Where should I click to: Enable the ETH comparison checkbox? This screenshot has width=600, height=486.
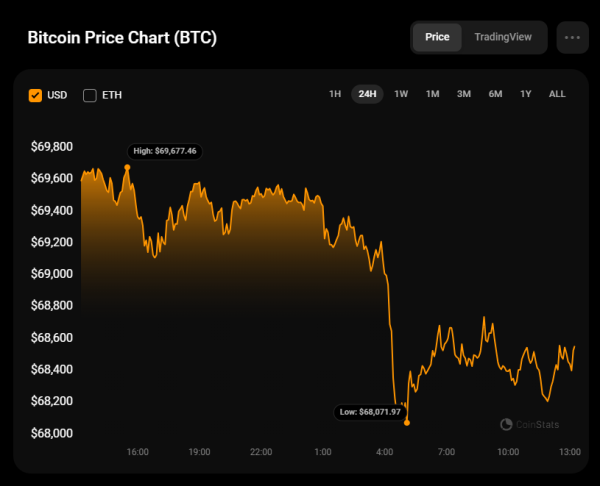pyautogui.click(x=90, y=95)
